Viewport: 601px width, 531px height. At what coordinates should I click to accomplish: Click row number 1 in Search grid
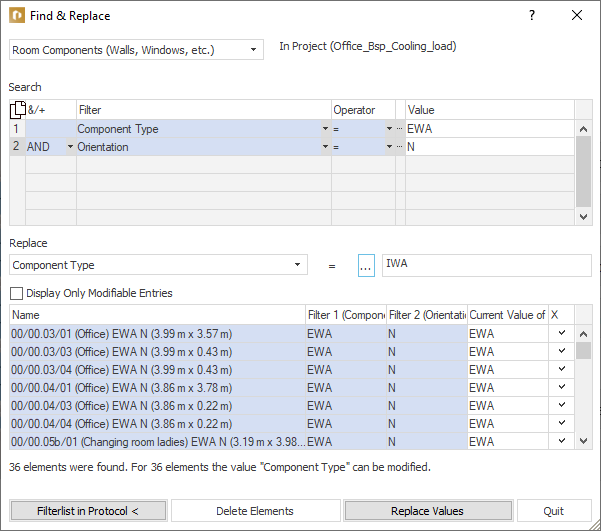point(17,129)
